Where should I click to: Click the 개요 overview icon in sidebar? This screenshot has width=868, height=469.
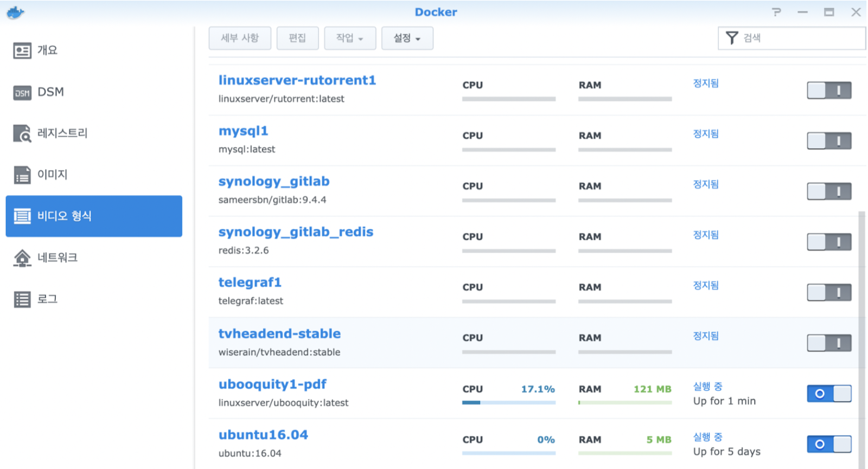(x=22, y=51)
